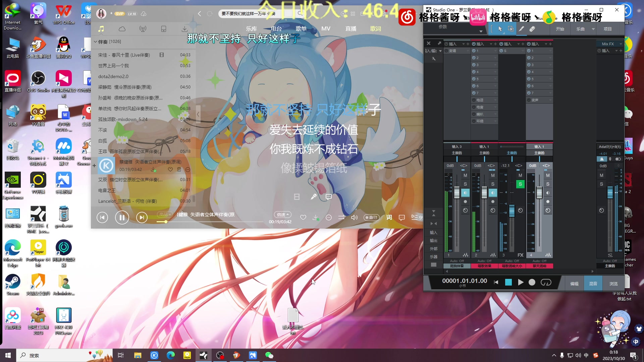
Task: Open the phone device icon tab
Action: pos(164,29)
